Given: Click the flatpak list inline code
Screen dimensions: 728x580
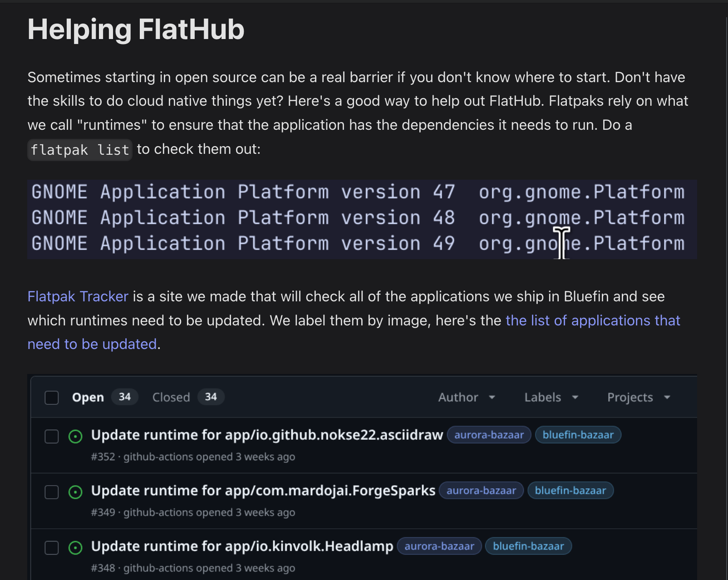Looking at the screenshot, I should 80,150.
